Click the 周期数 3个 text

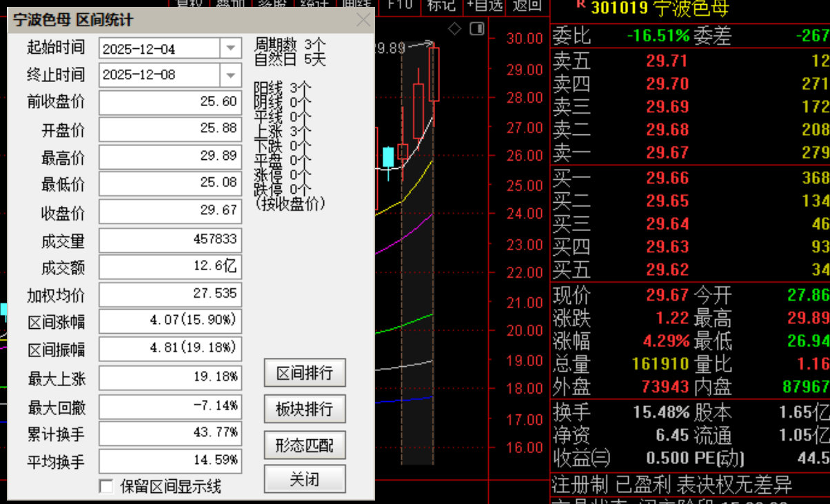point(289,44)
